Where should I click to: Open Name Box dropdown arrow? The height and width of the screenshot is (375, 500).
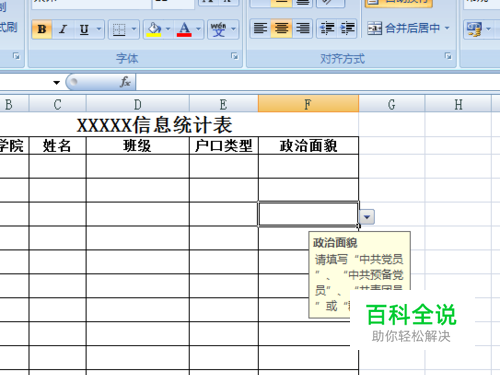pyautogui.click(x=56, y=82)
